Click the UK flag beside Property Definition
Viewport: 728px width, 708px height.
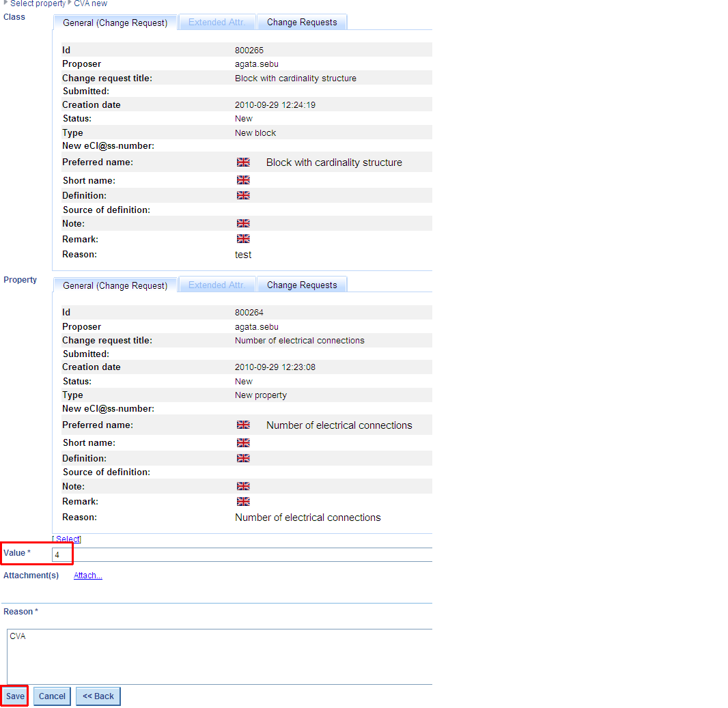[x=243, y=458]
